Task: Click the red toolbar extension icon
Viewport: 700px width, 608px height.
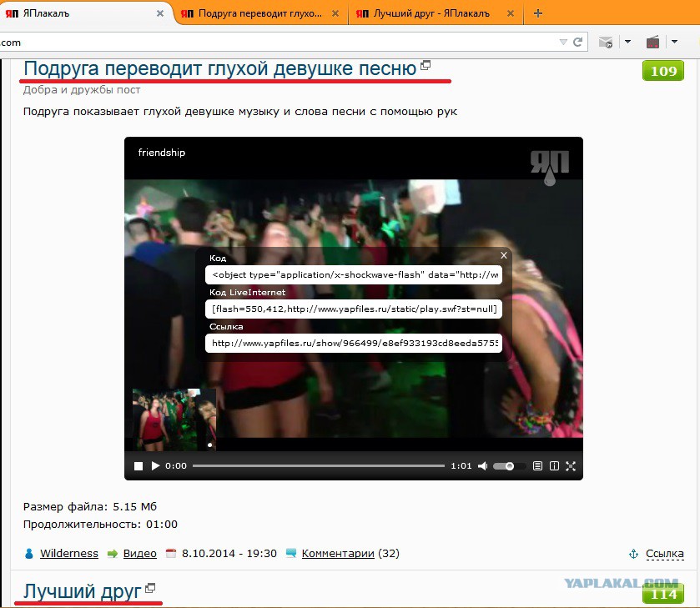Action: pyautogui.click(x=652, y=42)
